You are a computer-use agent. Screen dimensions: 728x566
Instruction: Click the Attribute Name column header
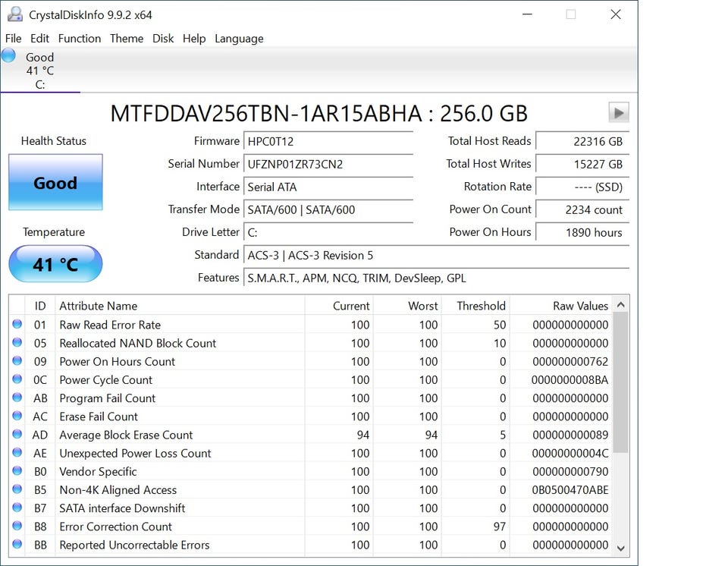click(x=180, y=306)
